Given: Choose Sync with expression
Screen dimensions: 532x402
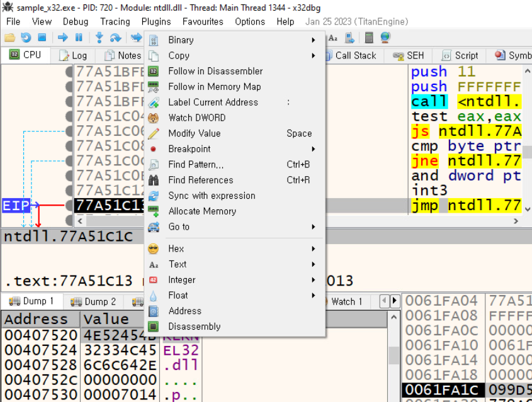Looking at the screenshot, I should tap(236, 196).
